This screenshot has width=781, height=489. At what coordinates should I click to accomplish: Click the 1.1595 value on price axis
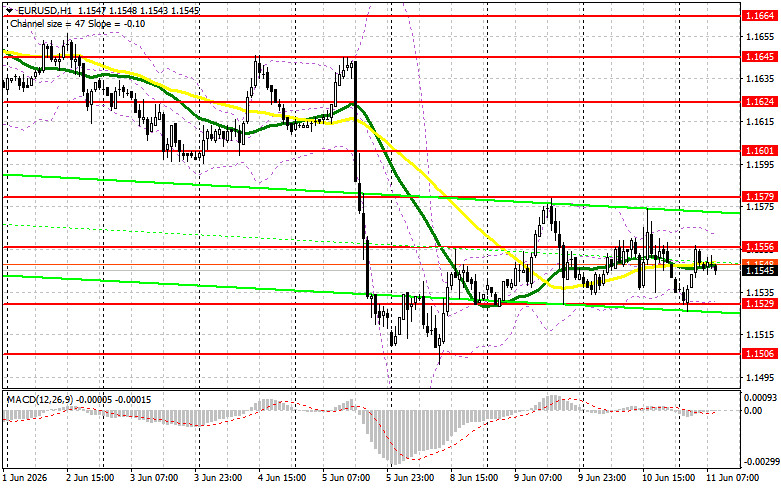click(x=760, y=164)
